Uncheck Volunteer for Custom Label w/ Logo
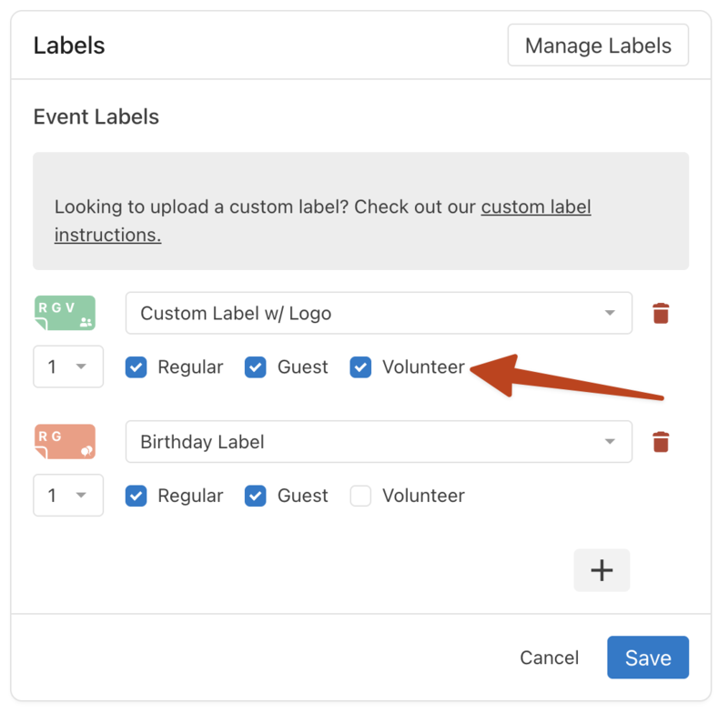The width and height of the screenshot is (728, 713). tap(361, 367)
